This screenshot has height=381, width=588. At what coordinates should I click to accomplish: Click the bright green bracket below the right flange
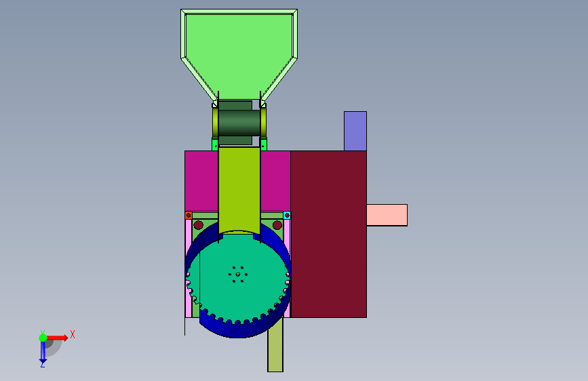[x=264, y=144]
